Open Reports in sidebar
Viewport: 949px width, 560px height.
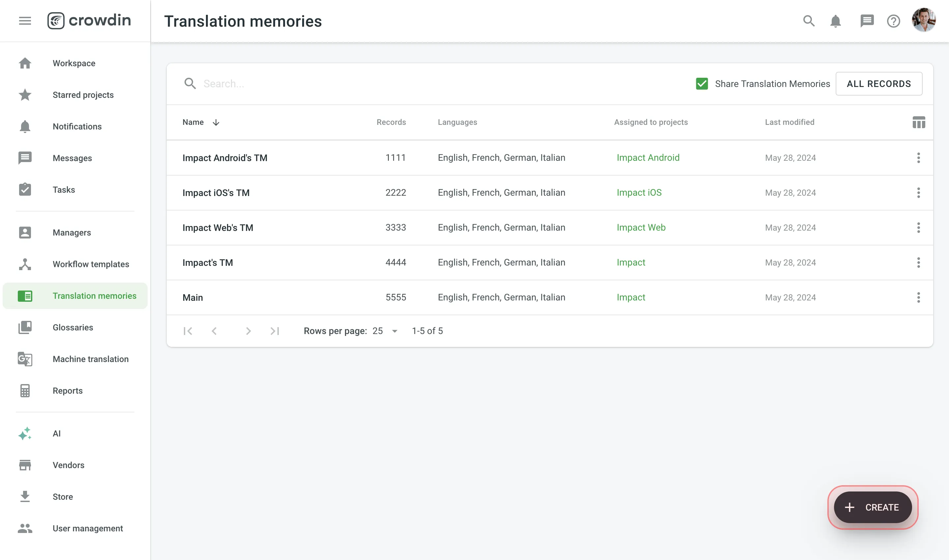(75, 391)
